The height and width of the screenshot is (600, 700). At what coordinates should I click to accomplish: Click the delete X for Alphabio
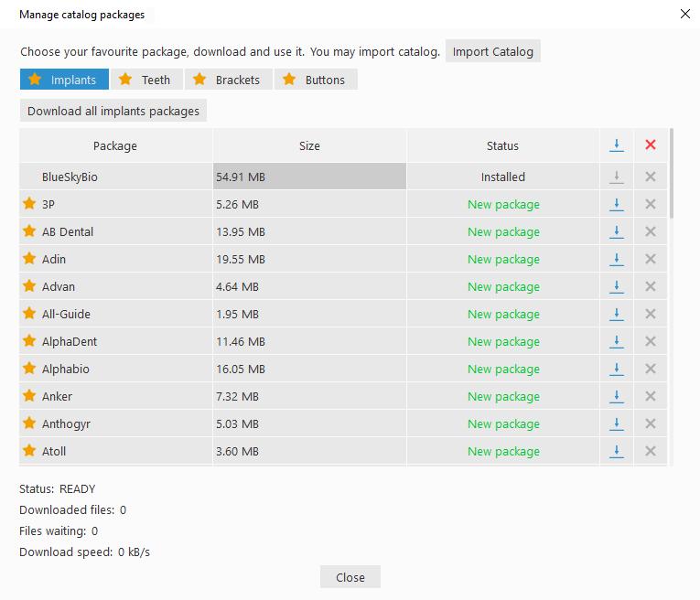pyautogui.click(x=651, y=369)
